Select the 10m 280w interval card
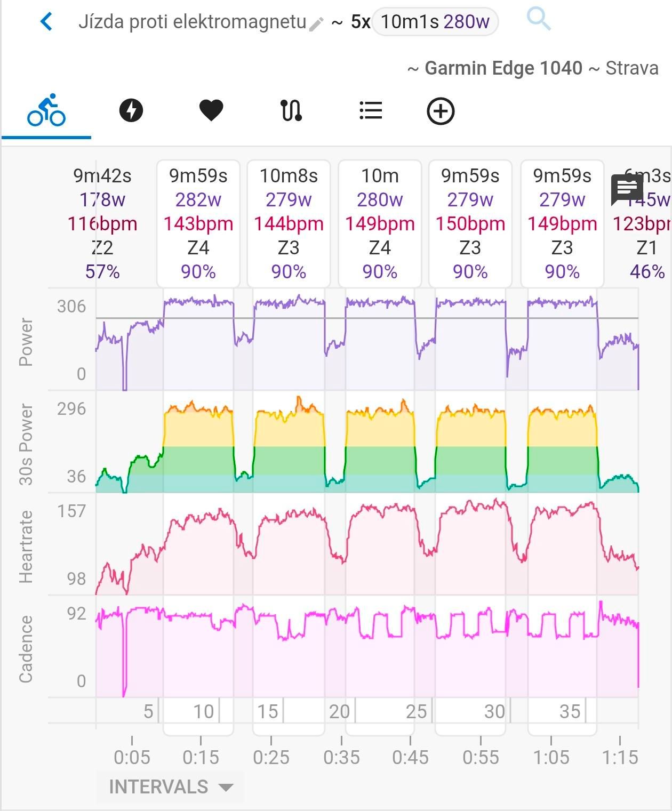The width and height of the screenshot is (672, 811). pos(380,223)
